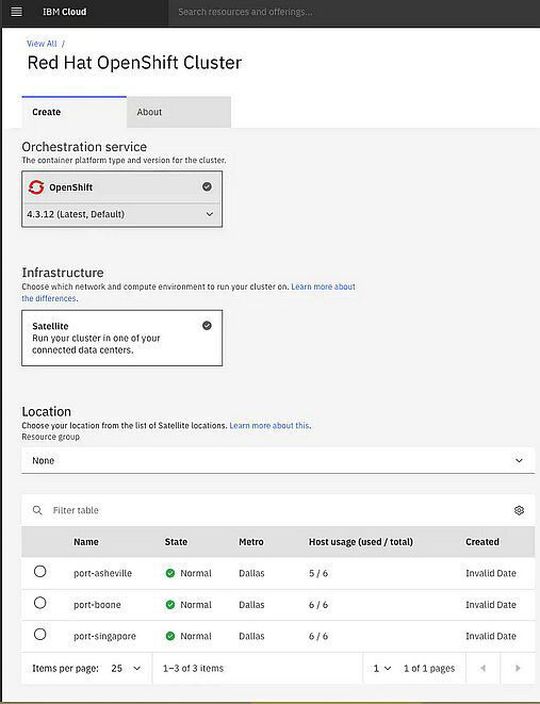The height and width of the screenshot is (704, 540).
Task: Open the hamburger navigation menu
Action: click(16, 12)
